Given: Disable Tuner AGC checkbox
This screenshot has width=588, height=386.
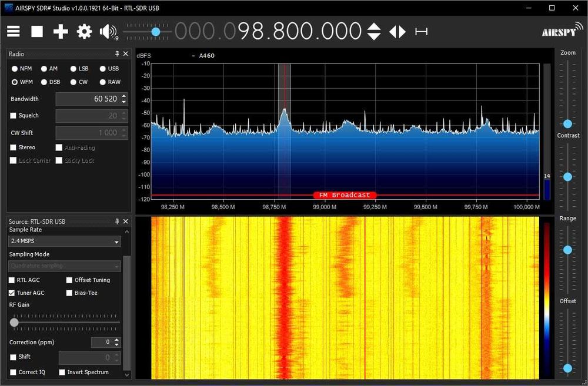Looking at the screenshot, I should 12,293.
